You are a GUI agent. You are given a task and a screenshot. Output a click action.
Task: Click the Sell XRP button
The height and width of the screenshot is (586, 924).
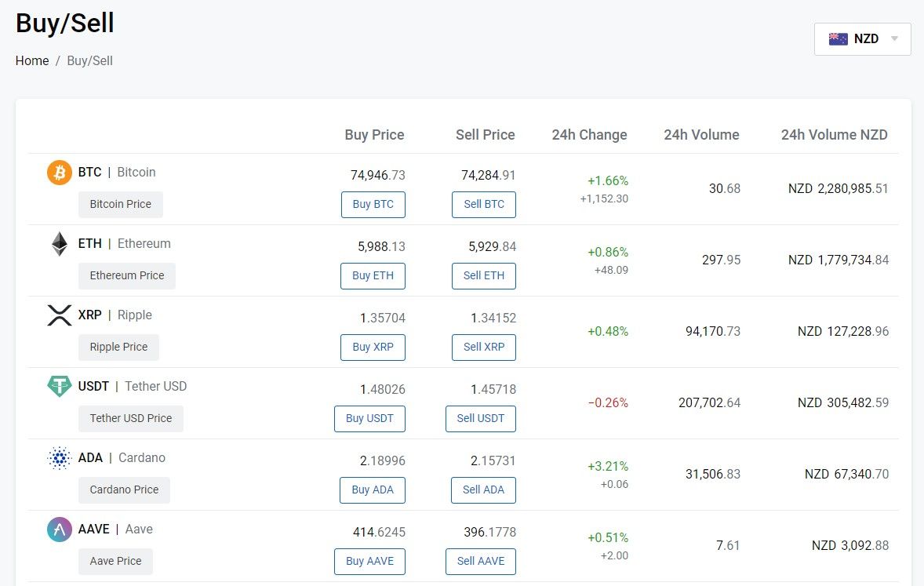click(484, 348)
